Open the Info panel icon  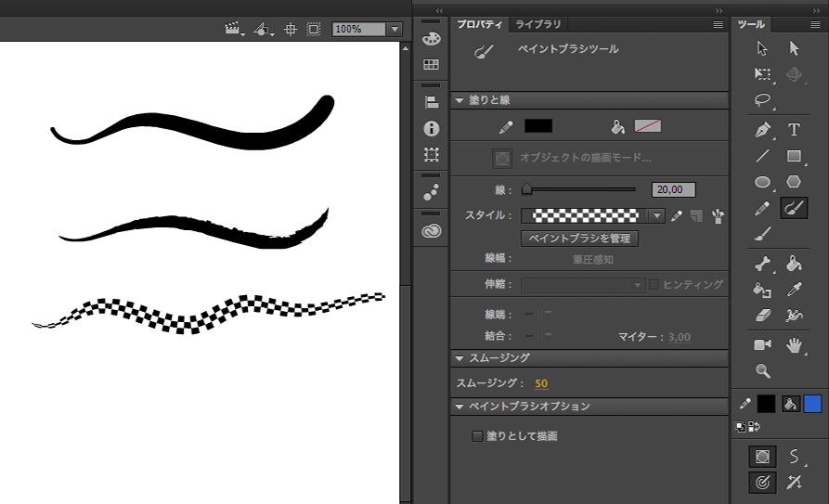[432, 128]
